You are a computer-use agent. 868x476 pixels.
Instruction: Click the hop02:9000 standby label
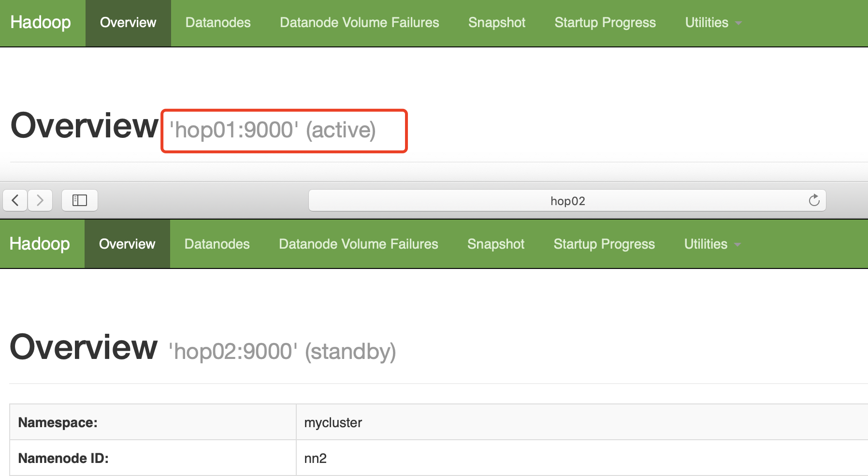pyautogui.click(x=283, y=351)
